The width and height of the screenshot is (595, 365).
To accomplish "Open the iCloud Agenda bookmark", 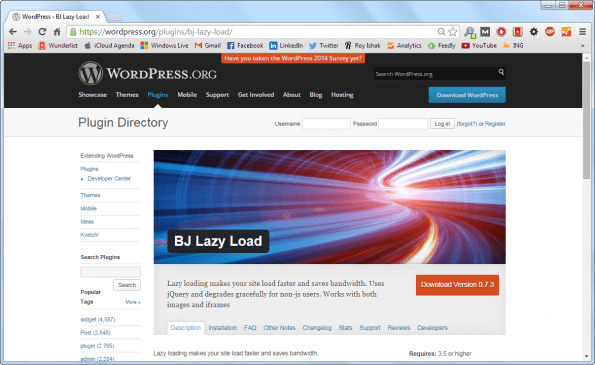I will [x=109, y=46].
